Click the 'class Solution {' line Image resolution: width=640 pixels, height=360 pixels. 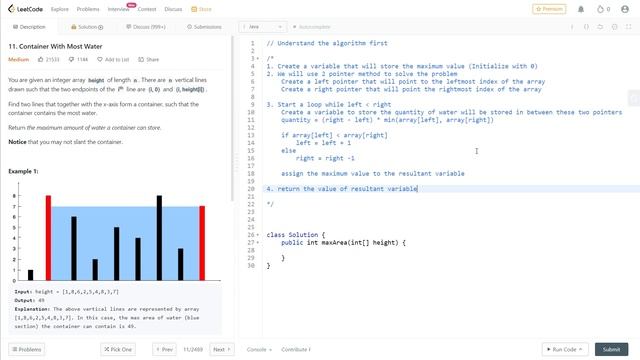click(296, 235)
